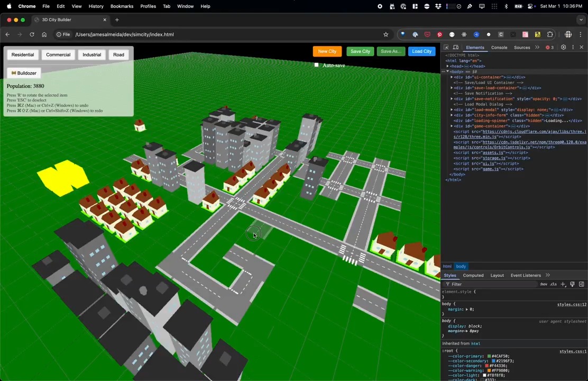Collapse the body element node

(447, 71)
